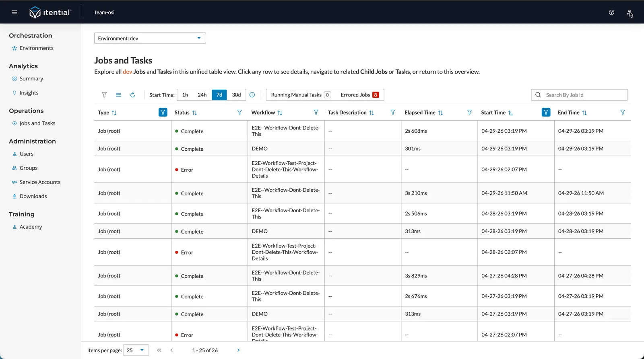Sort by Workflow column arrows
The height and width of the screenshot is (359, 644).
[x=280, y=113]
